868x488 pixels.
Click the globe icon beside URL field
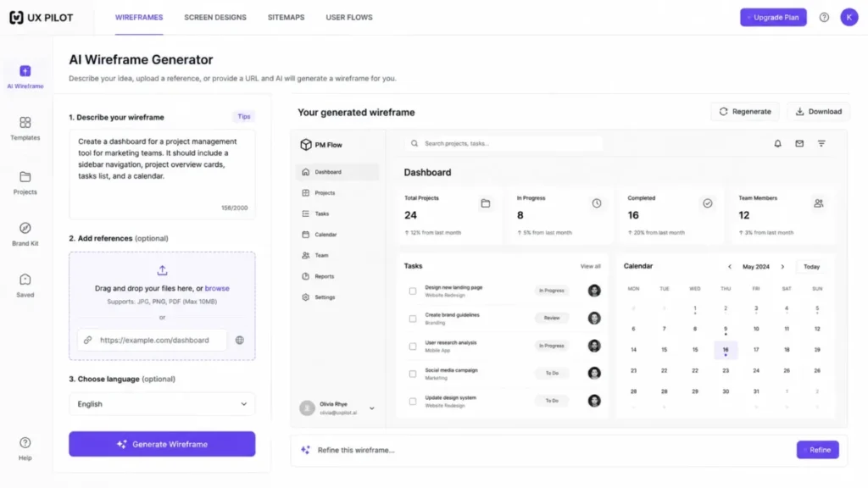coord(240,340)
